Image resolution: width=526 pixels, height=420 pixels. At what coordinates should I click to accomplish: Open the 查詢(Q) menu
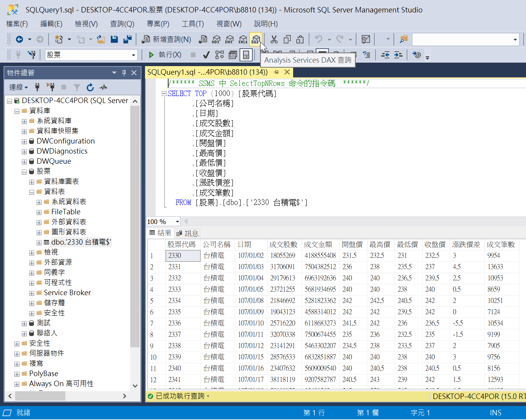(x=122, y=24)
